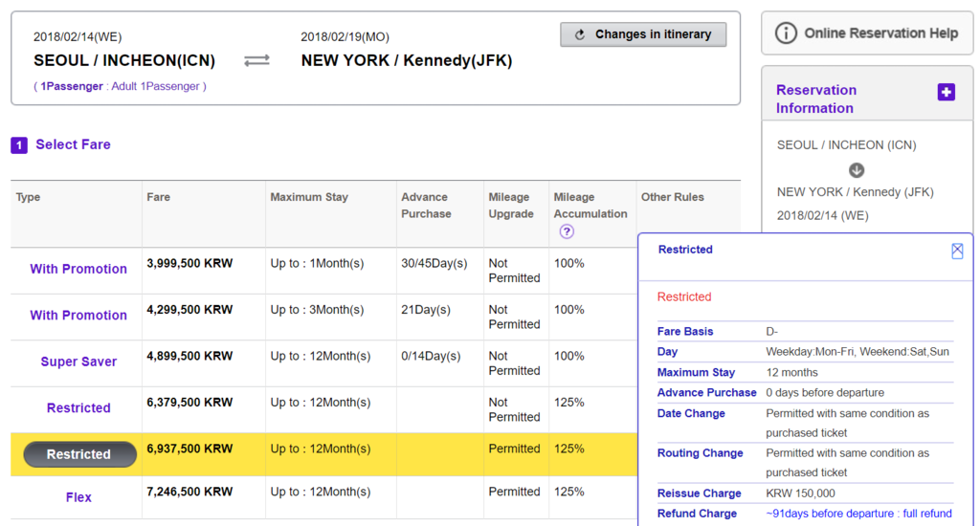Click Permitted upgrade cell in Flex row
Screen dimensions: 980x526
[x=514, y=492]
